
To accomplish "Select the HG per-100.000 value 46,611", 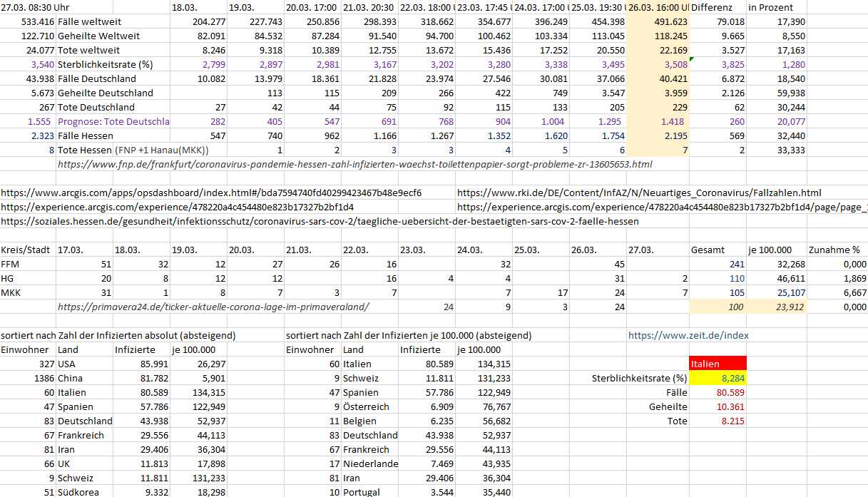I will pos(790,278).
